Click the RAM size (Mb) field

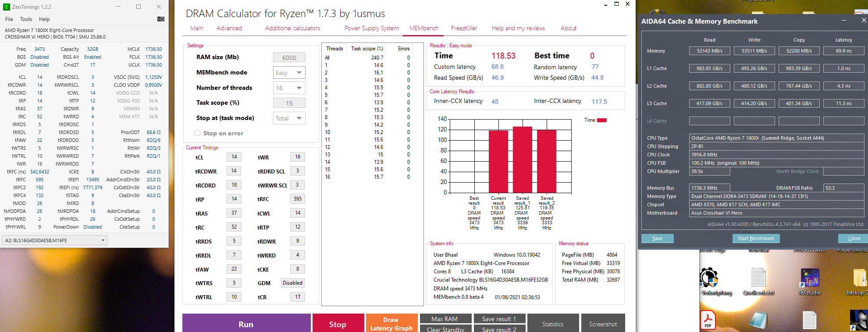click(289, 57)
